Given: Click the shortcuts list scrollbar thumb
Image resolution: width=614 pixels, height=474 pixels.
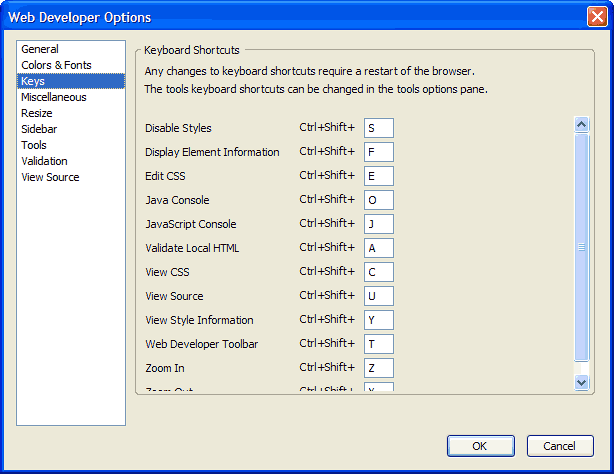Looking at the screenshot, I should (581, 247).
